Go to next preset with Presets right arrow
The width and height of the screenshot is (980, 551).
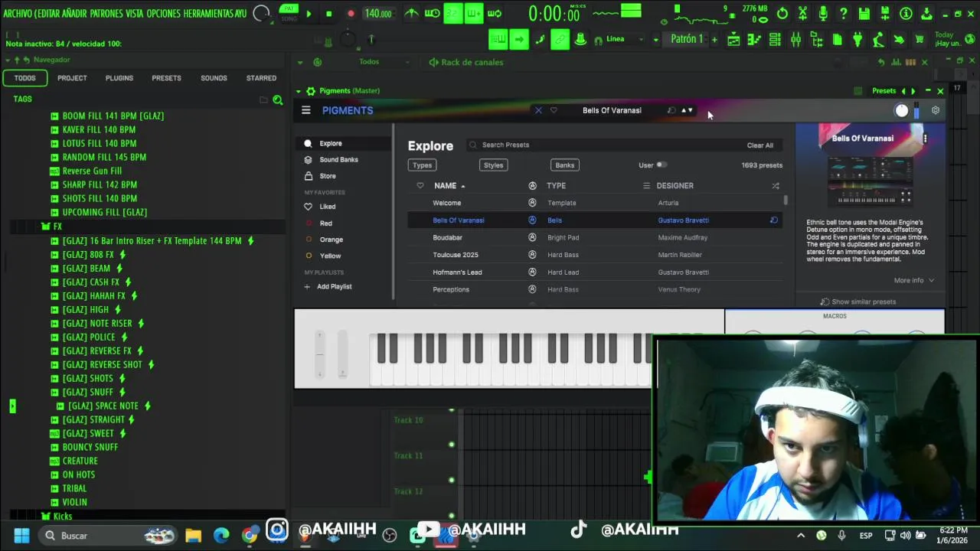[913, 91]
